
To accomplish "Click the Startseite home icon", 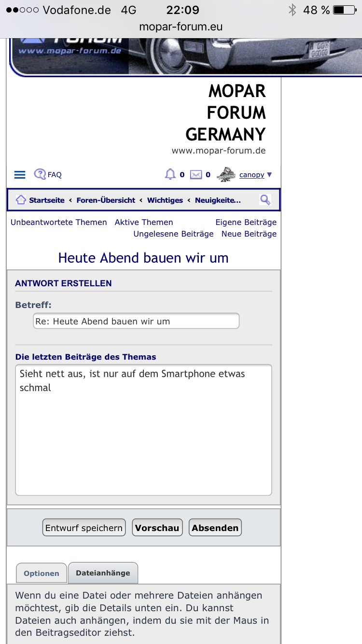I will coord(21,200).
